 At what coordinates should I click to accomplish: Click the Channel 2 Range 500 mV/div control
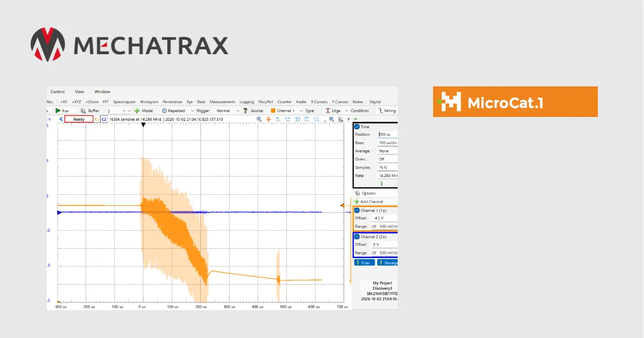384,253
